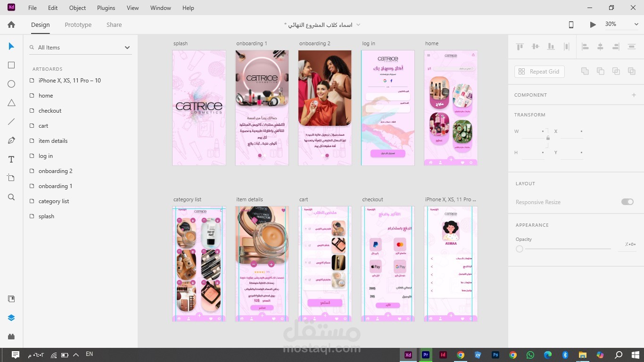Open the document title dropdown arrow
Viewport: 644px width, 362px height.
[x=358, y=25]
